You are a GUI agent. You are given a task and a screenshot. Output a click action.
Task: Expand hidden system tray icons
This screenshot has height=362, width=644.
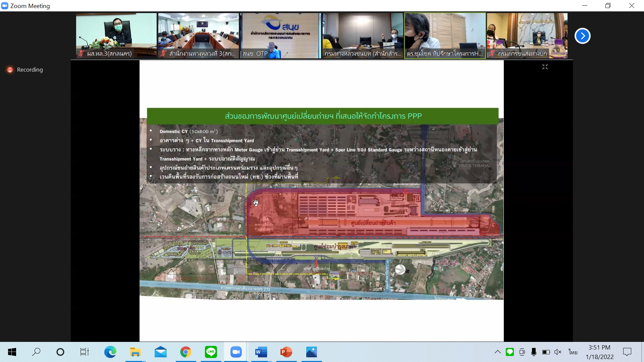(498, 352)
